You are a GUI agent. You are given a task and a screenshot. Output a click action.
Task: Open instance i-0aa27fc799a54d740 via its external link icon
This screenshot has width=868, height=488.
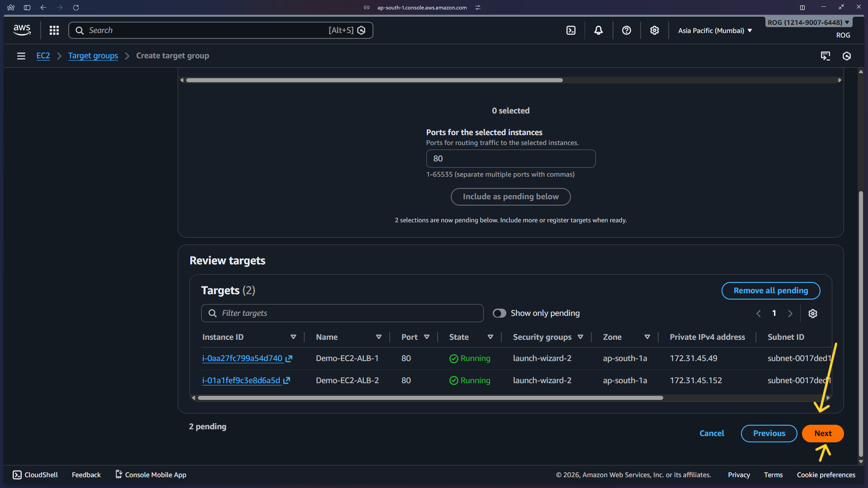pyautogui.click(x=289, y=359)
